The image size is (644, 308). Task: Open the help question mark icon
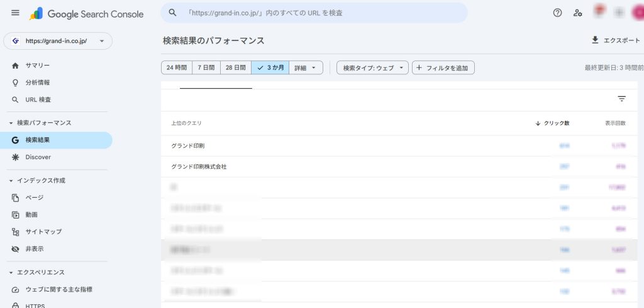(x=557, y=13)
